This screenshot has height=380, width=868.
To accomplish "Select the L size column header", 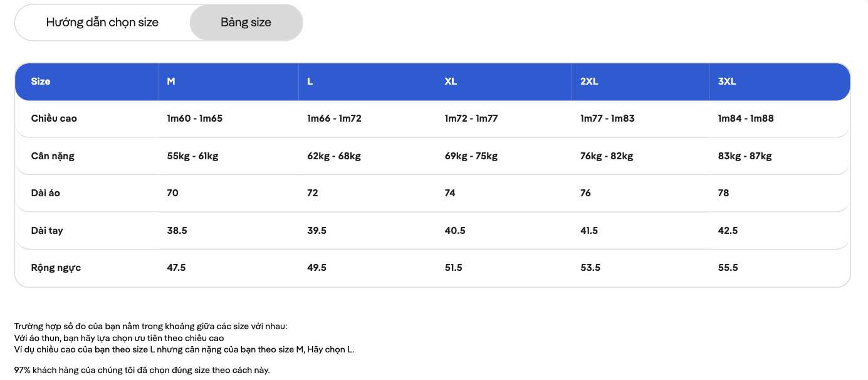I will tap(308, 81).
